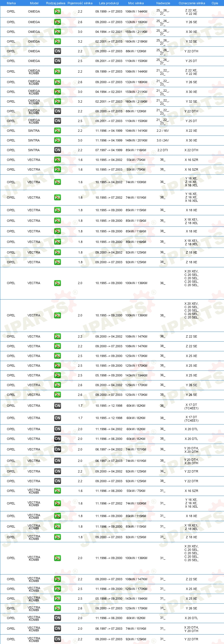Click diesel ON icon in Vectra X 20 DTL row, body 36_

coord(58,429)
